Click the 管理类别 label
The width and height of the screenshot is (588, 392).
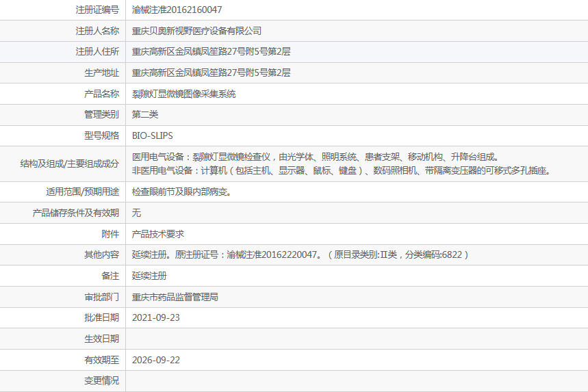(x=101, y=114)
